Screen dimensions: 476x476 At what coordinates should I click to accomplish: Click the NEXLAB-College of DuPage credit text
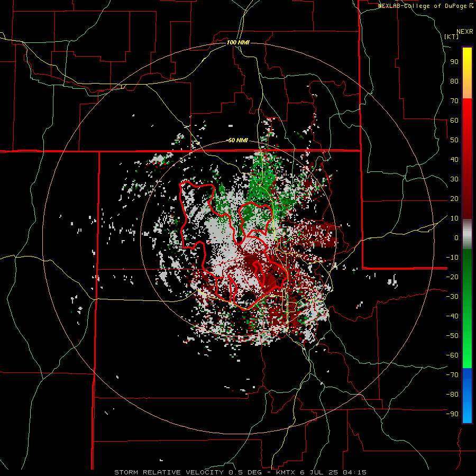(425, 6)
